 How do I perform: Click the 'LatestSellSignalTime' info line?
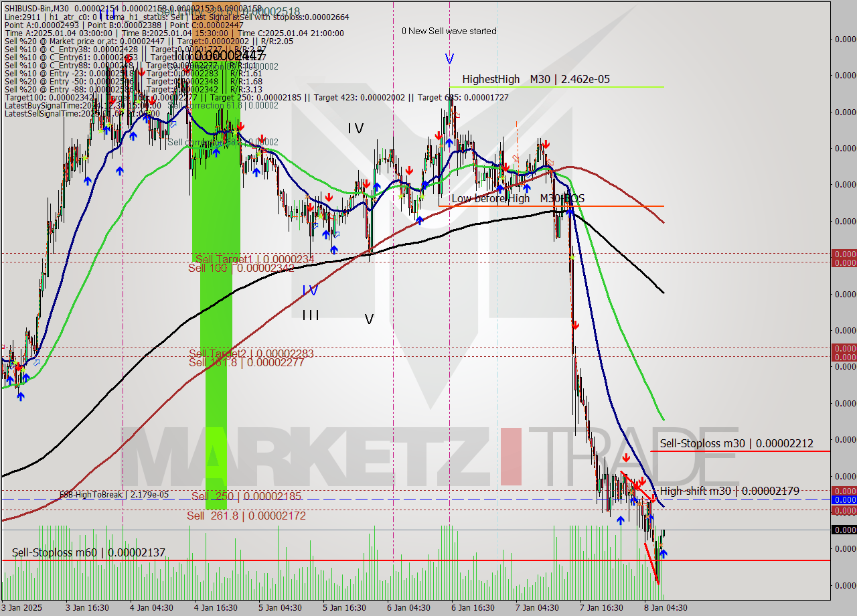(82, 113)
